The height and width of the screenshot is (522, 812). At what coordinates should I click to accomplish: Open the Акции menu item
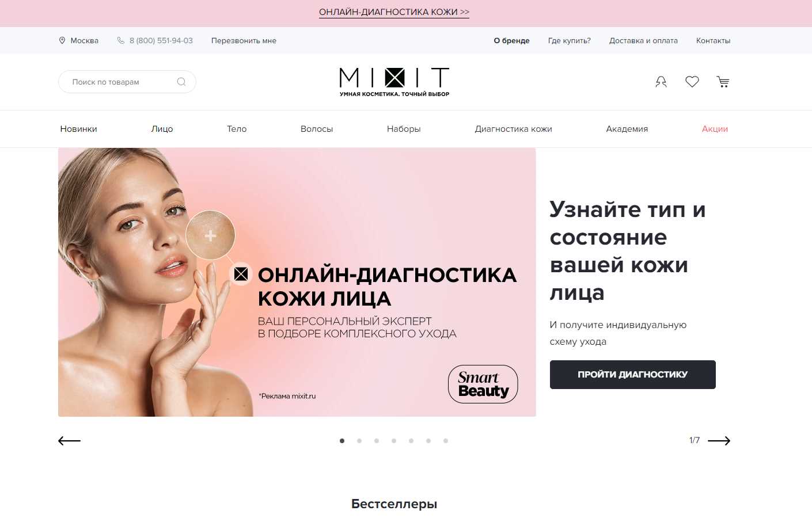[x=715, y=129]
